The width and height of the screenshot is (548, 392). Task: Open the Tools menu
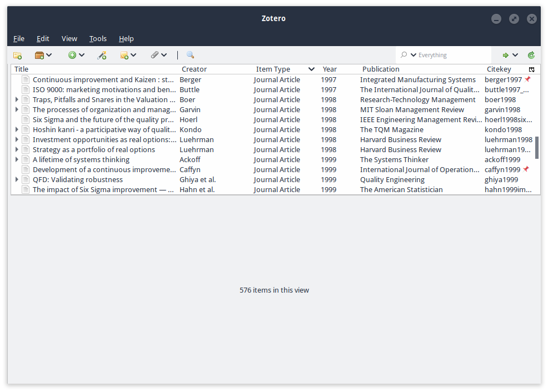pos(98,38)
